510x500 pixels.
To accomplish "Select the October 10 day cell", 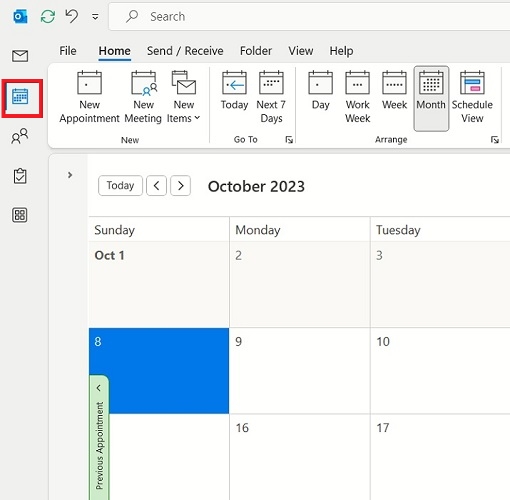I will pyautogui.click(x=440, y=371).
